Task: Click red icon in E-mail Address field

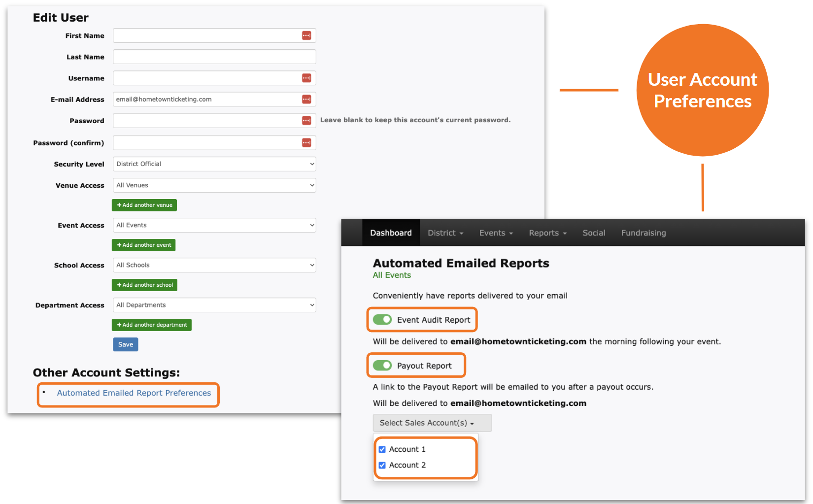Action: pos(306,99)
